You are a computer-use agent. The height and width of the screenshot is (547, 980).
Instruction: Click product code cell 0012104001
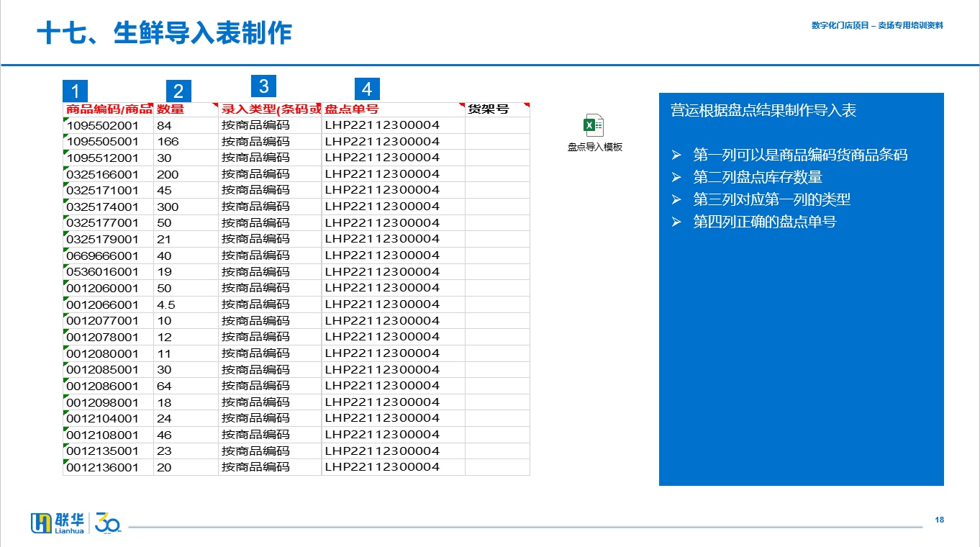(109, 418)
